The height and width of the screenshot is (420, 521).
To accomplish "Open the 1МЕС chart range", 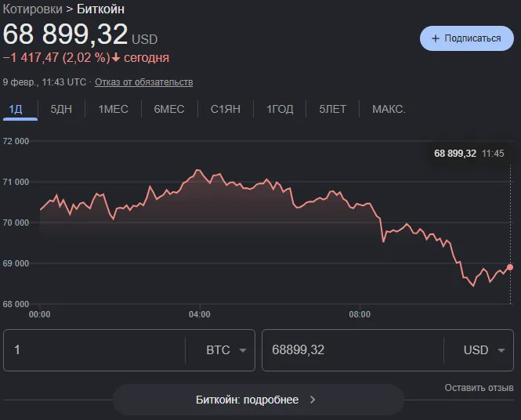I will coord(113,109).
